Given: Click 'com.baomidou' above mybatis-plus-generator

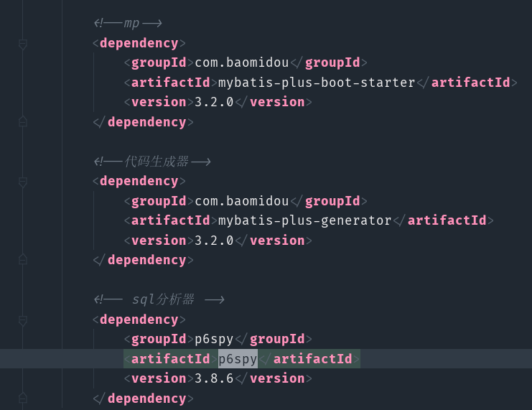Looking at the screenshot, I should [242, 201].
